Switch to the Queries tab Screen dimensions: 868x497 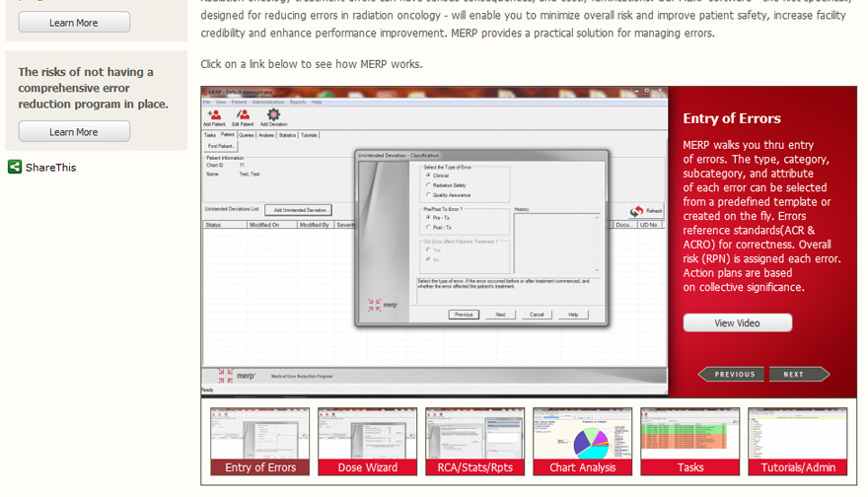coord(247,135)
